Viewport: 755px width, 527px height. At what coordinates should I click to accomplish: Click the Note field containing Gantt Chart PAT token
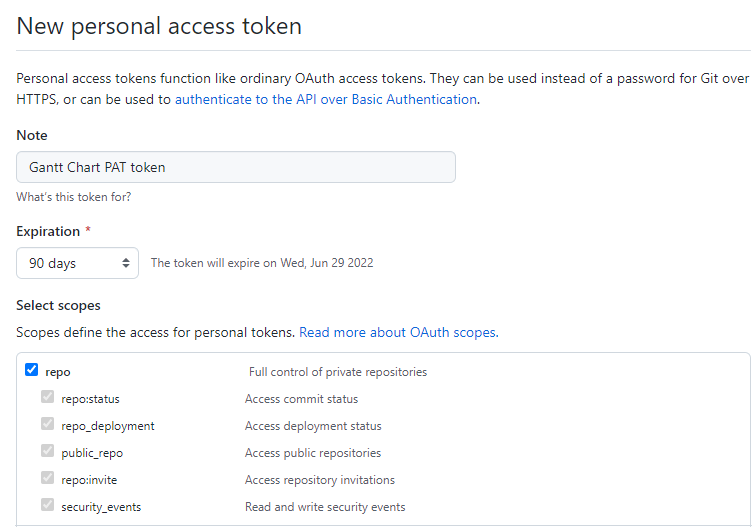pyautogui.click(x=236, y=167)
